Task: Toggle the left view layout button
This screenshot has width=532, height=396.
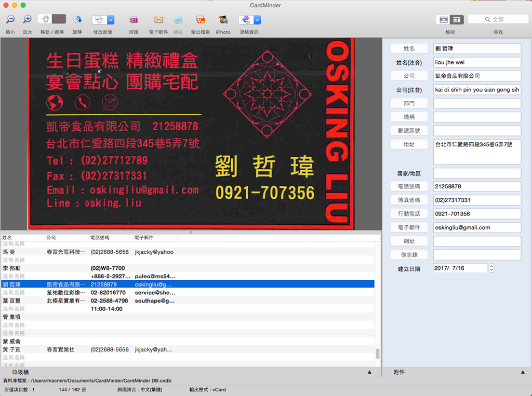Action: click(x=443, y=20)
